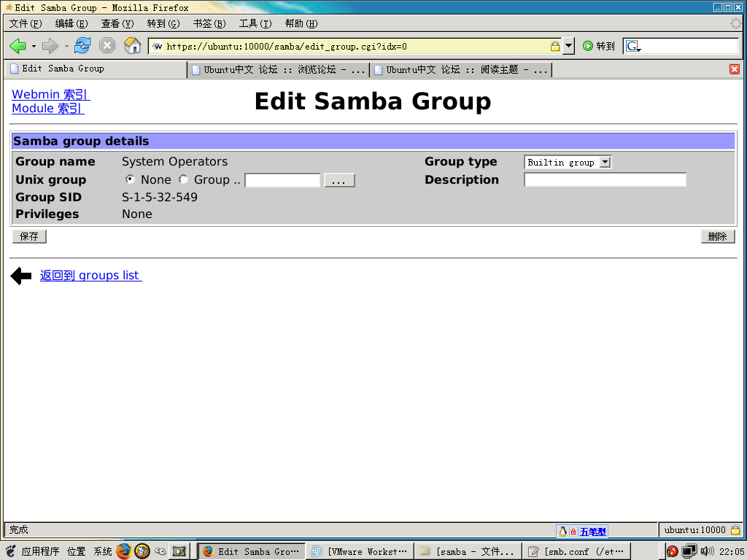
Task: Click the '...' group chooser button
Action: (x=339, y=180)
